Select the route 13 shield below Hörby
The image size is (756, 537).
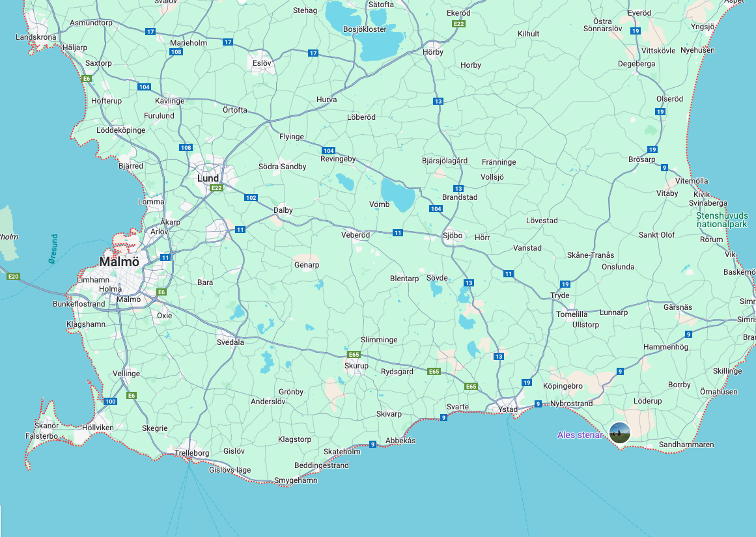(x=438, y=100)
